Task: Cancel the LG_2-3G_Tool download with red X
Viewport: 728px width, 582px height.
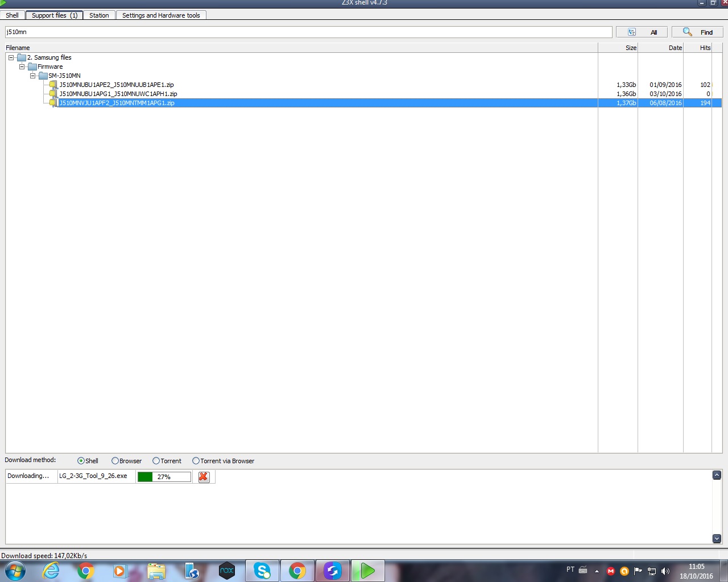Action: (204, 477)
